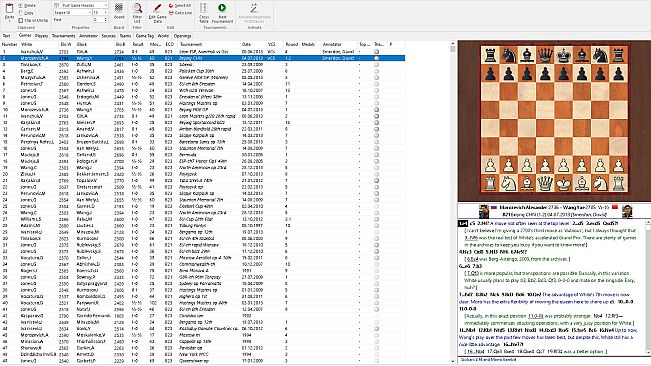Click the training marker in selected Morozevich row

coord(377,58)
